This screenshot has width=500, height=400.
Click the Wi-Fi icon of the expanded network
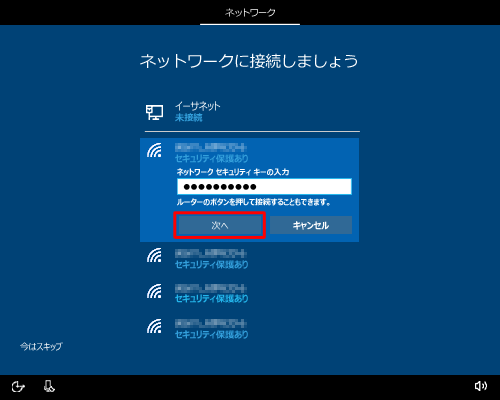(x=154, y=150)
